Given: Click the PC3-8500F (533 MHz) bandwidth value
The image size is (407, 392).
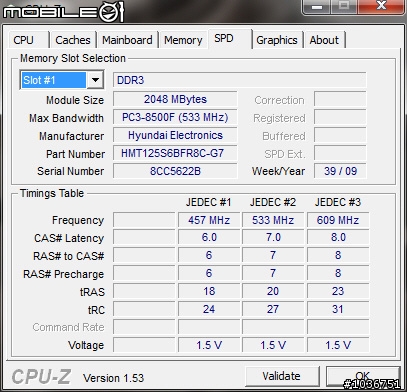Looking at the screenshot, I should [175, 117].
